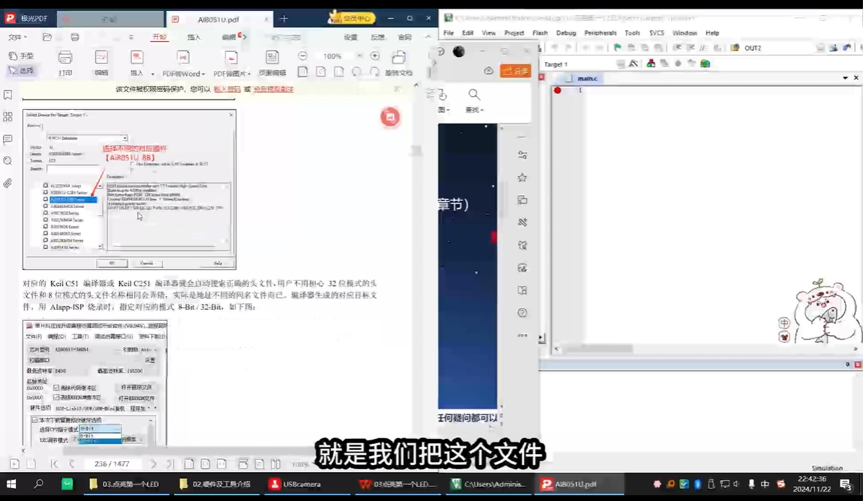Screen dimensions: 868x501
Task: Toggle the breakpoint marker on line 1
Action: (558, 90)
